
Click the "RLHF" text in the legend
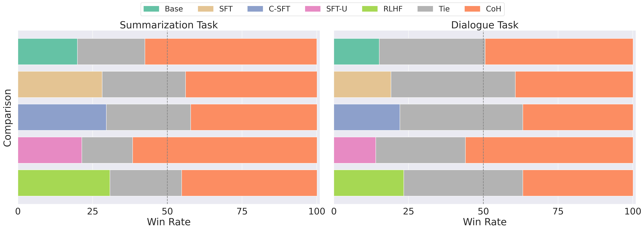point(393,9)
